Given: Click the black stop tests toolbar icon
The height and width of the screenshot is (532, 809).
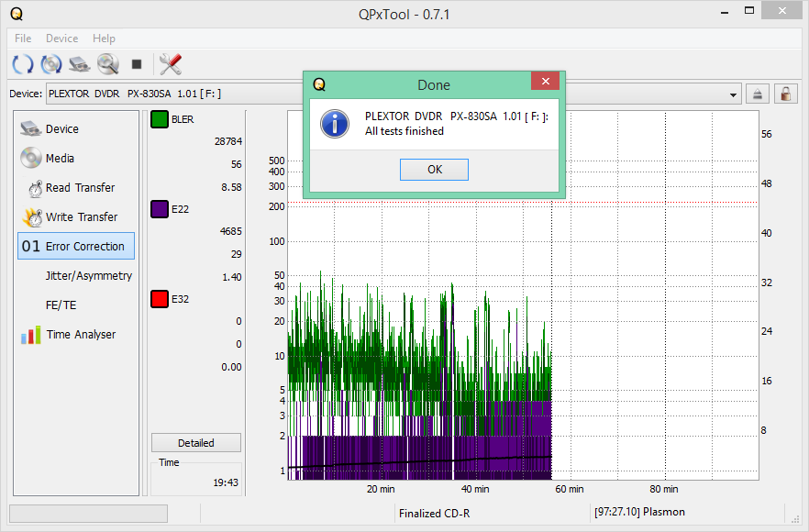Looking at the screenshot, I should tap(137, 64).
